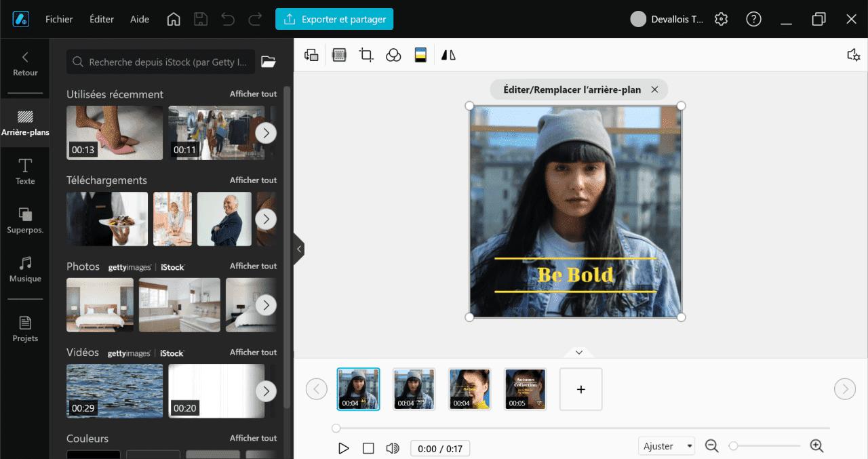
Task: Open the color Adjust tool on the toolbar
Action: (x=420, y=54)
